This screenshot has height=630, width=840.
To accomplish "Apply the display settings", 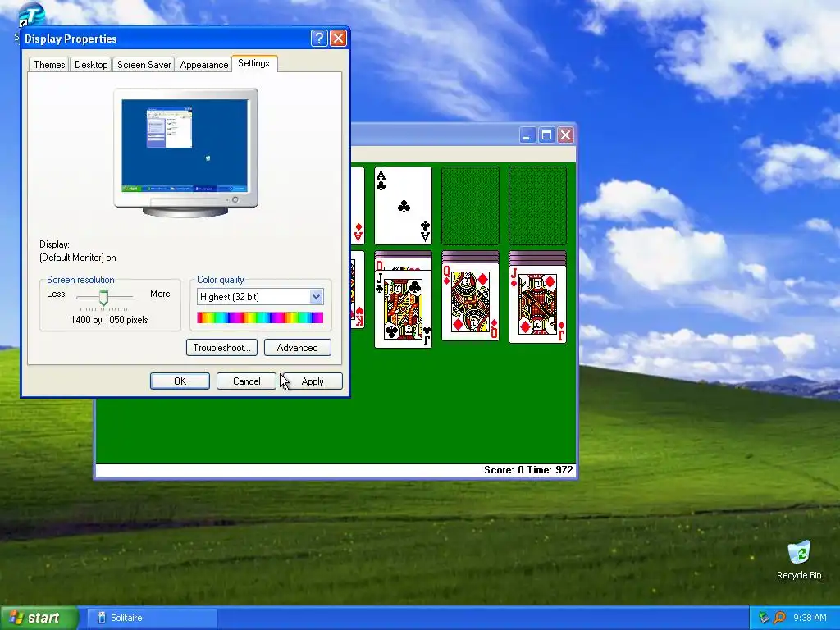I will pos(313,381).
